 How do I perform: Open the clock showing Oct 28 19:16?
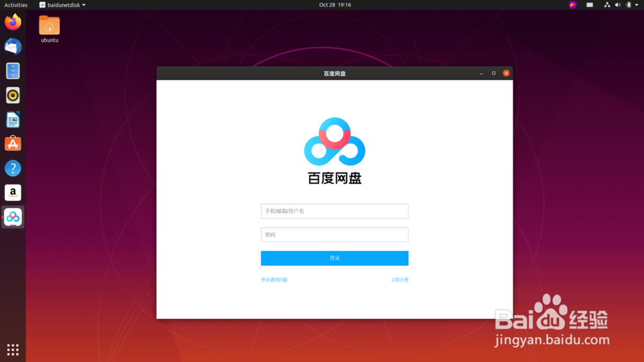point(335,5)
